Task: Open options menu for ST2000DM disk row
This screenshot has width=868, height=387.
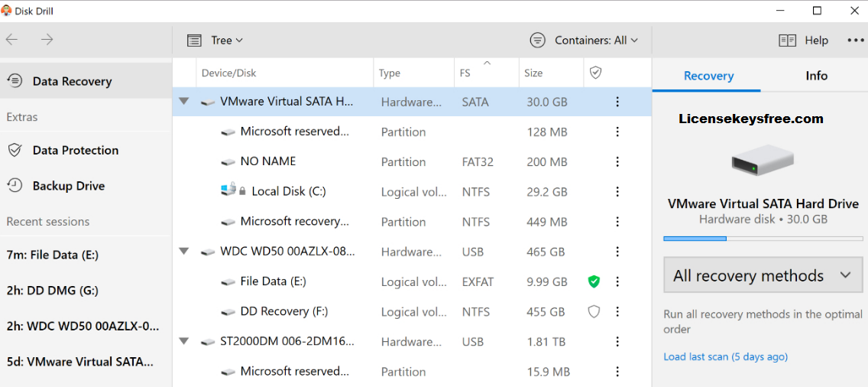Action: point(617,342)
